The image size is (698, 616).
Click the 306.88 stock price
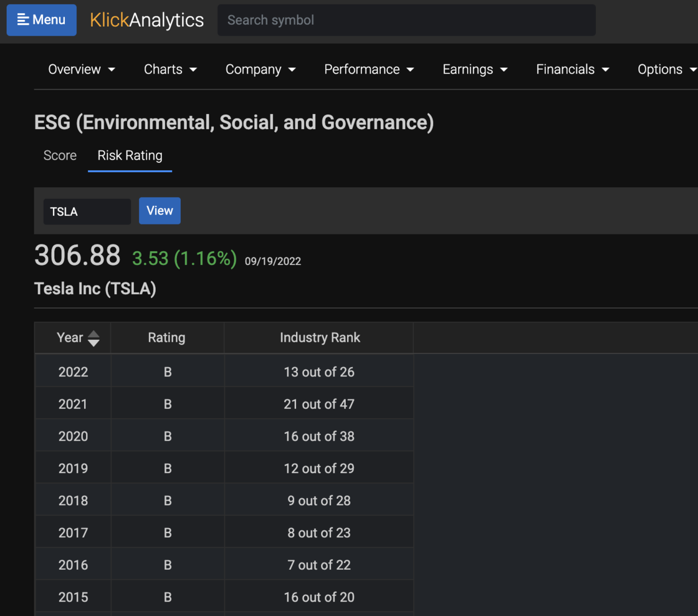click(77, 256)
